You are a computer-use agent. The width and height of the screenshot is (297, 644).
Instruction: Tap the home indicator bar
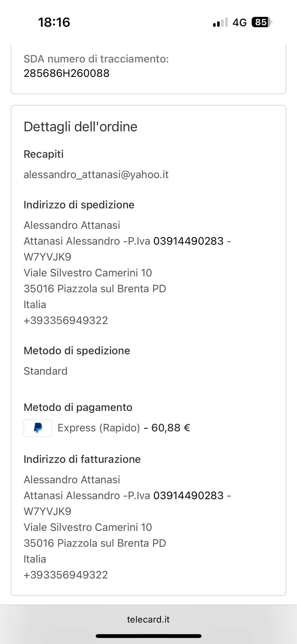[148, 636]
